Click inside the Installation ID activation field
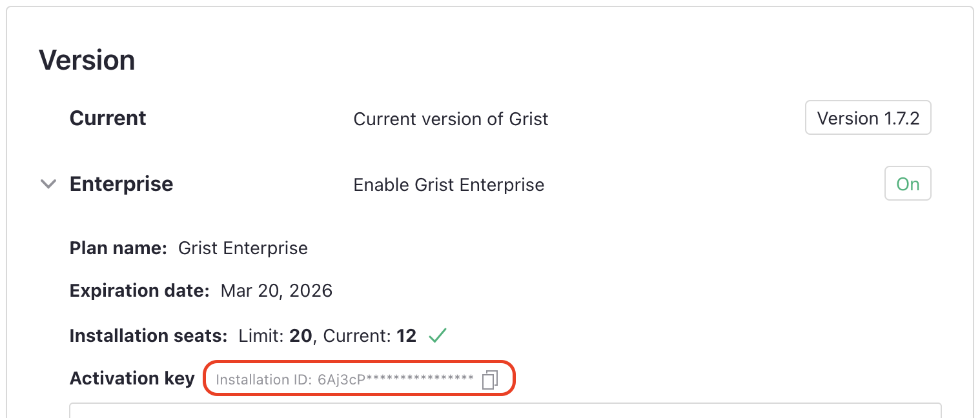Screen dimensions: 980x418 click(342, 379)
